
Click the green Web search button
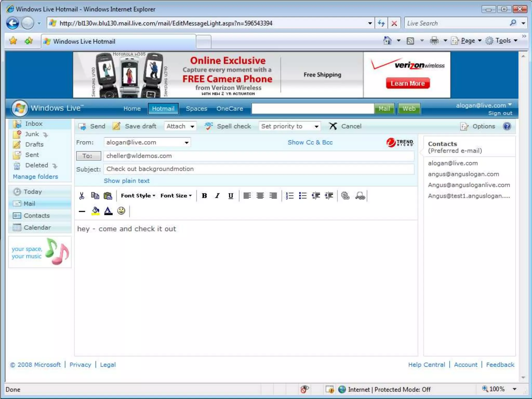[x=409, y=109]
